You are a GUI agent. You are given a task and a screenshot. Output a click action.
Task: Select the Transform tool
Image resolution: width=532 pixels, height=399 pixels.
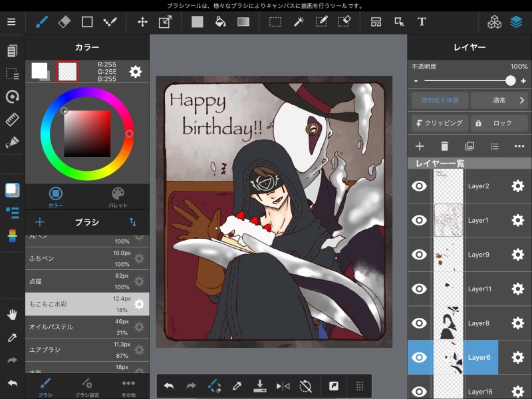165,22
